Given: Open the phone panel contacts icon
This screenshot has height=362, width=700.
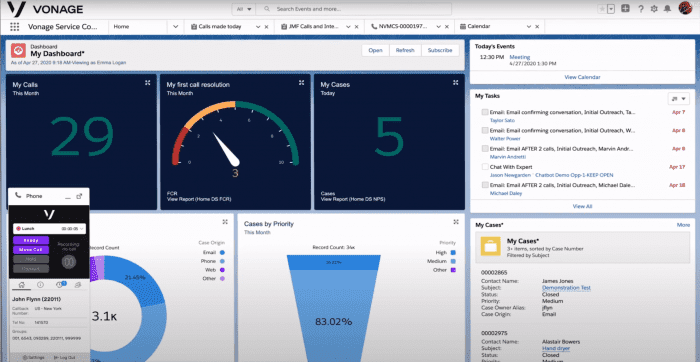Looking at the screenshot, I should (x=78, y=285).
